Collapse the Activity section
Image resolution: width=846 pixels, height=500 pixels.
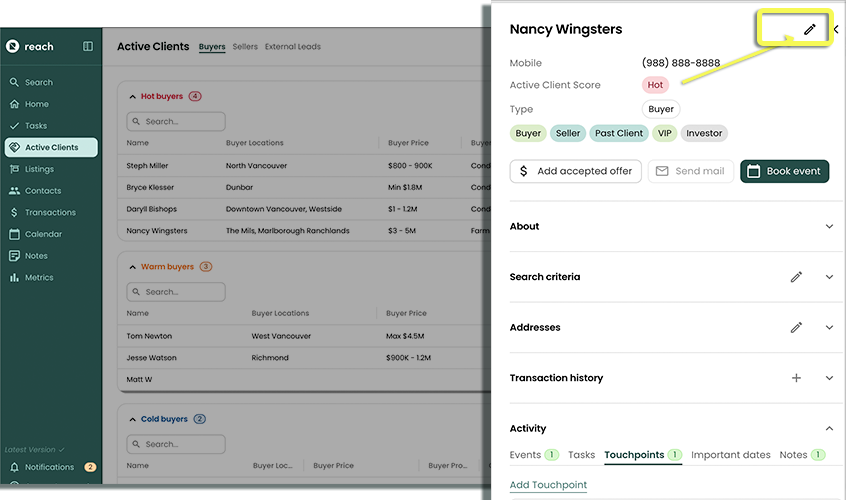pos(828,428)
